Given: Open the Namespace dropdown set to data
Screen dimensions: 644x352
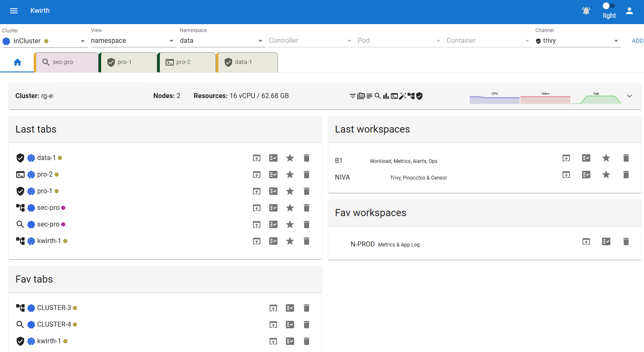Looking at the screenshot, I should tap(223, 41).
